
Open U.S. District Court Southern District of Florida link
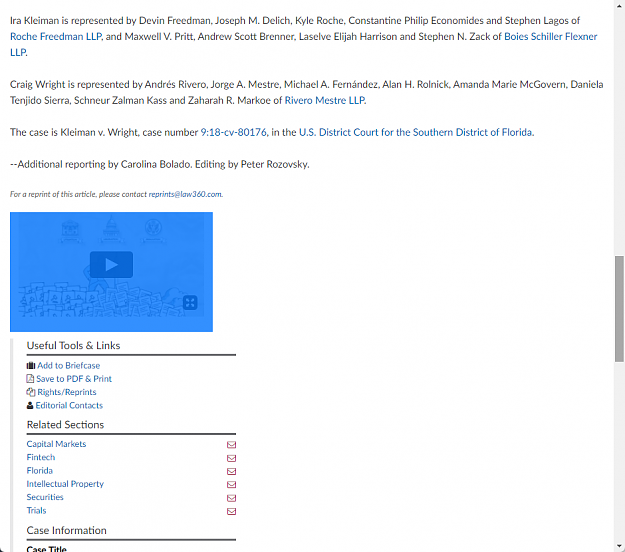click(x=415, y=132)
